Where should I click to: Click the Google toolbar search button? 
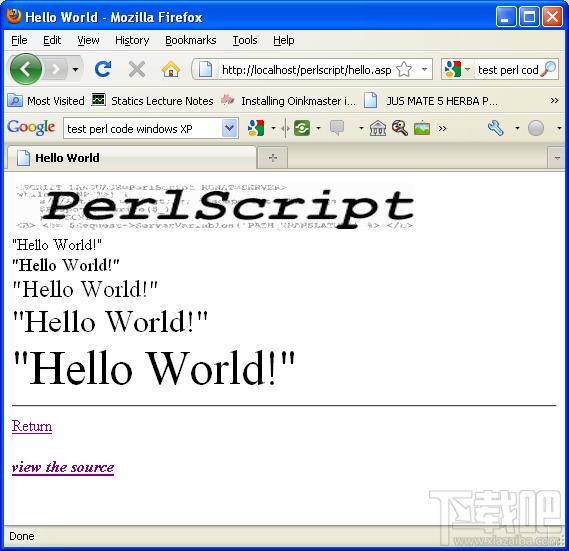click(255, 128)
